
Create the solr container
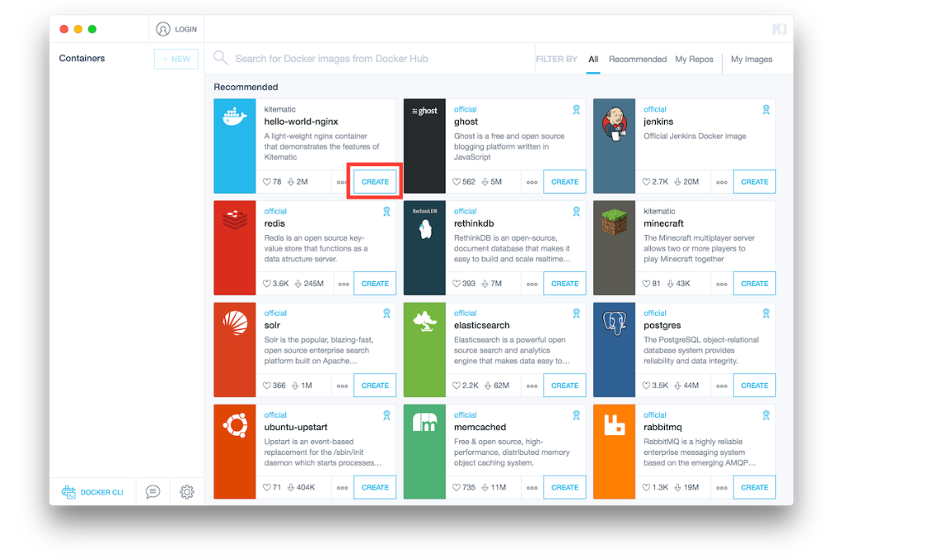[375, 385]
